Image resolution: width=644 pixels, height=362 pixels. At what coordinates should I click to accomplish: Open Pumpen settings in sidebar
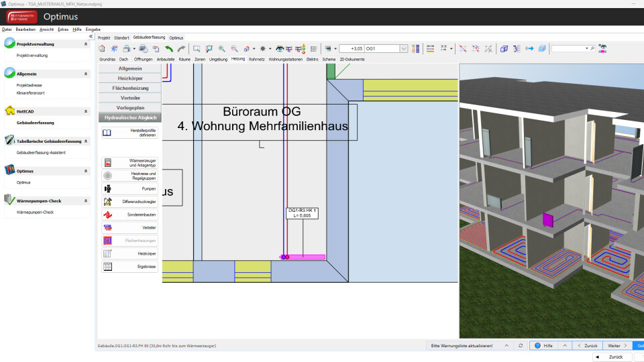pos(131,189)
